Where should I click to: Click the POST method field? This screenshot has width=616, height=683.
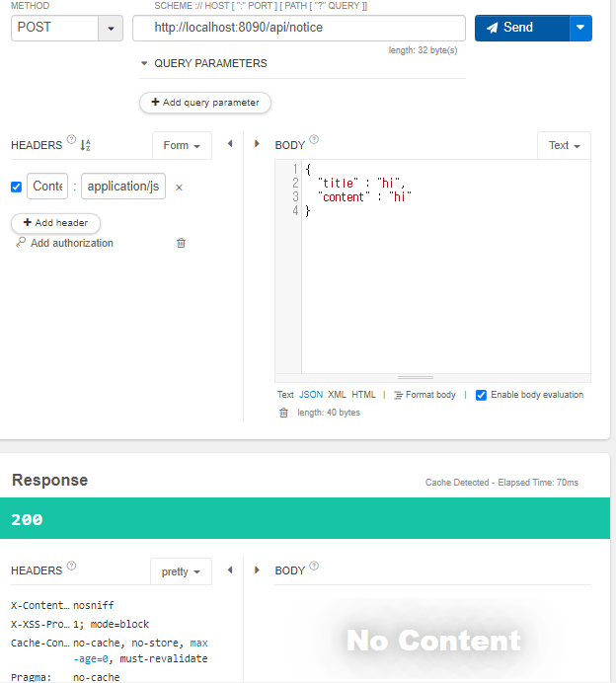[x=55, y=29]
